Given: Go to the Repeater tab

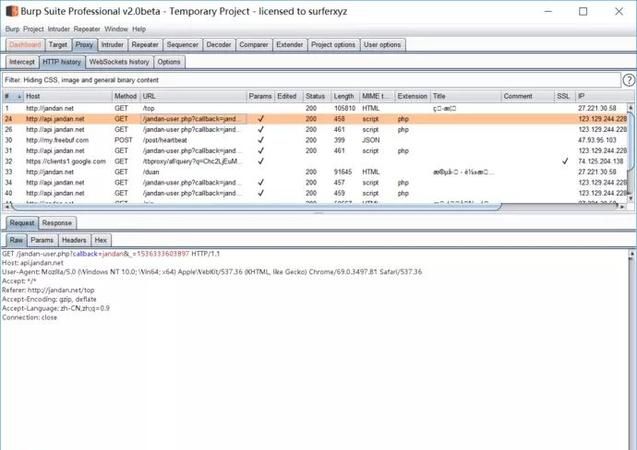Looking at the screenshot, I should [x=145, y=45].
